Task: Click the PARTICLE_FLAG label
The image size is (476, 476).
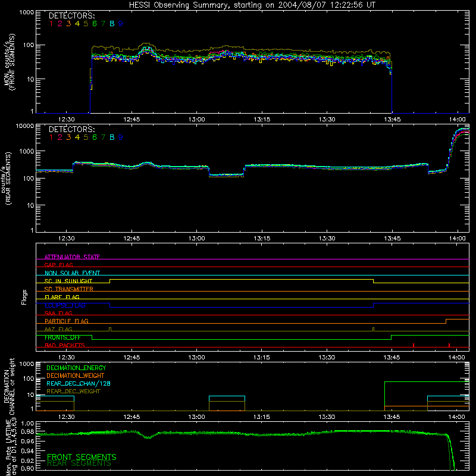Action: click(67, 321)
